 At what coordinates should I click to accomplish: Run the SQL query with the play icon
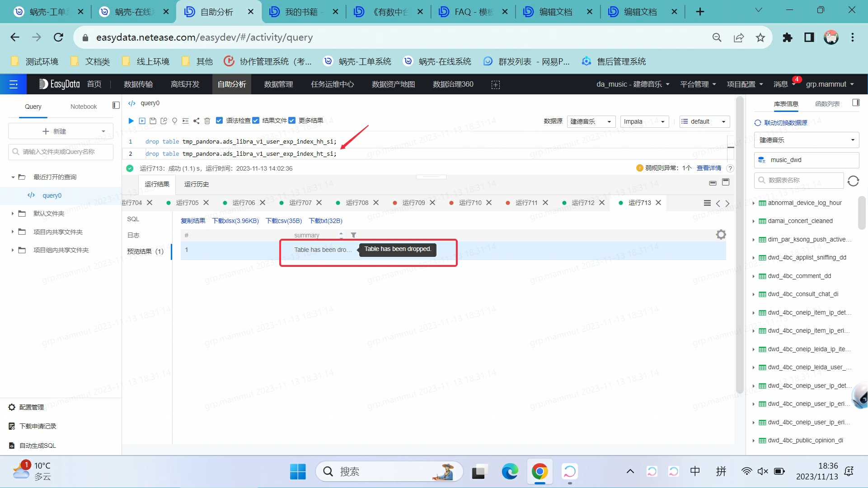[131, 121]
